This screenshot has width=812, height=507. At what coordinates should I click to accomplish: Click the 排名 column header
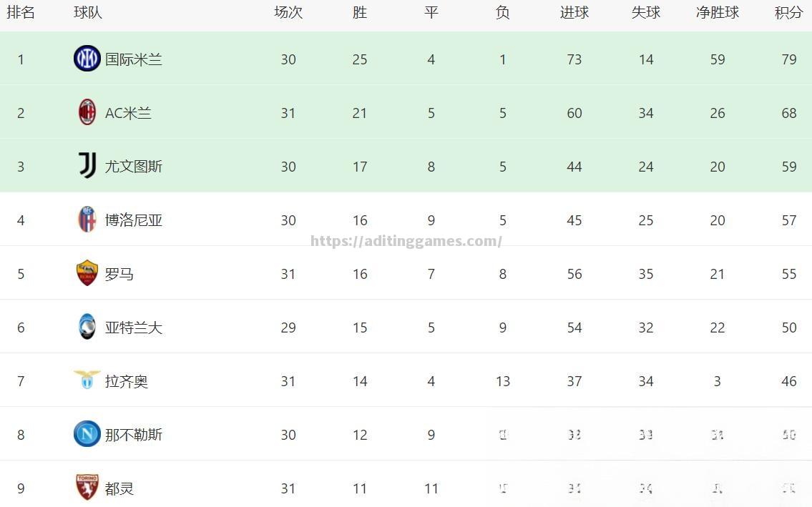[x=21, y=13]
